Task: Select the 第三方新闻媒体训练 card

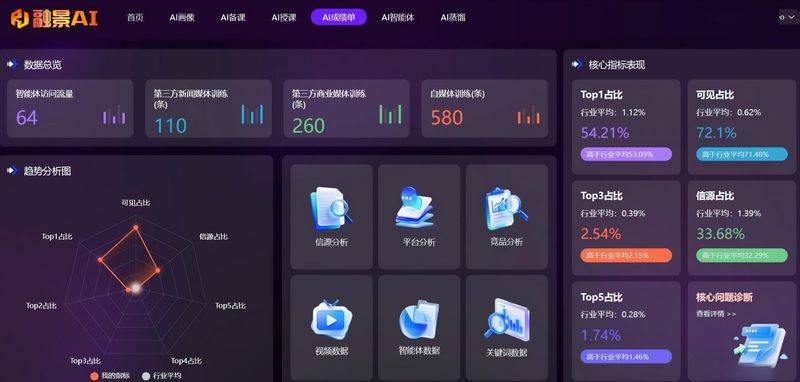Action: click(x=208, y=109)
